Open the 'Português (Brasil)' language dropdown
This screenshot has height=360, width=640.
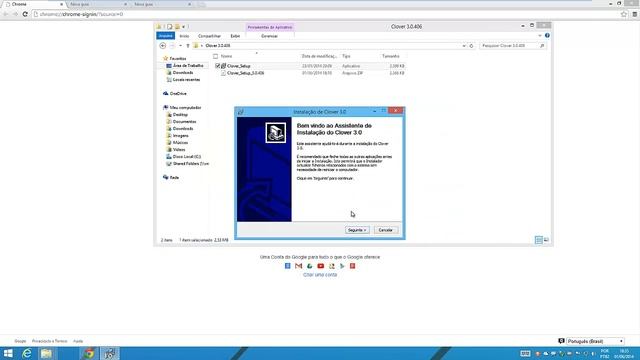tap(595, 341)
